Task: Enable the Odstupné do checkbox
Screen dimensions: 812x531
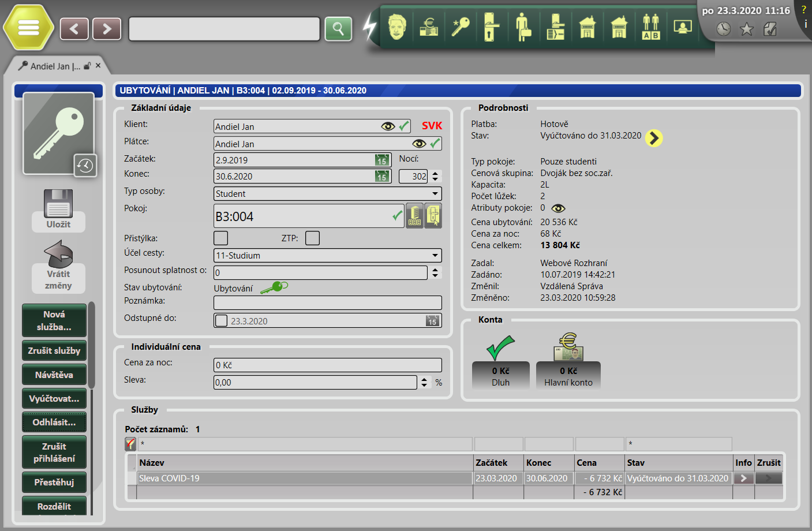Action: (221, 321)
